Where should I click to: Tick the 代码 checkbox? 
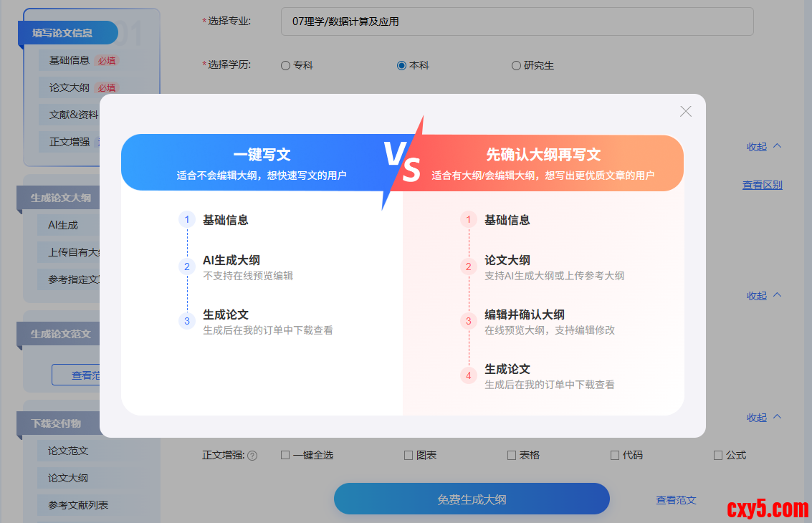(615, 455)
